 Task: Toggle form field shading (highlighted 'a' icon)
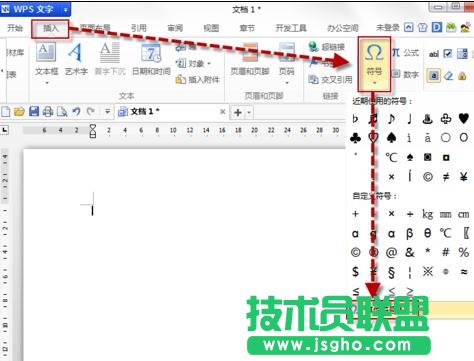click(x=434, y=76)
